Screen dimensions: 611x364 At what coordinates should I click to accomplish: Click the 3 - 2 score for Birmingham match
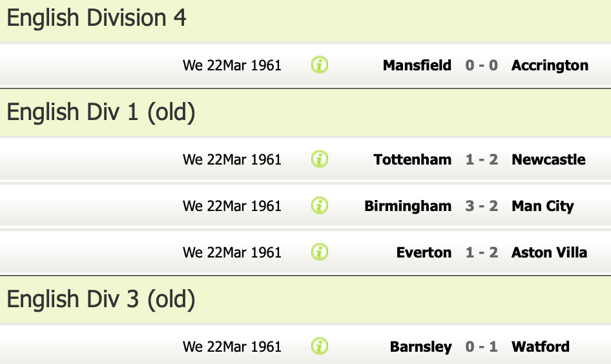point(481,206)
